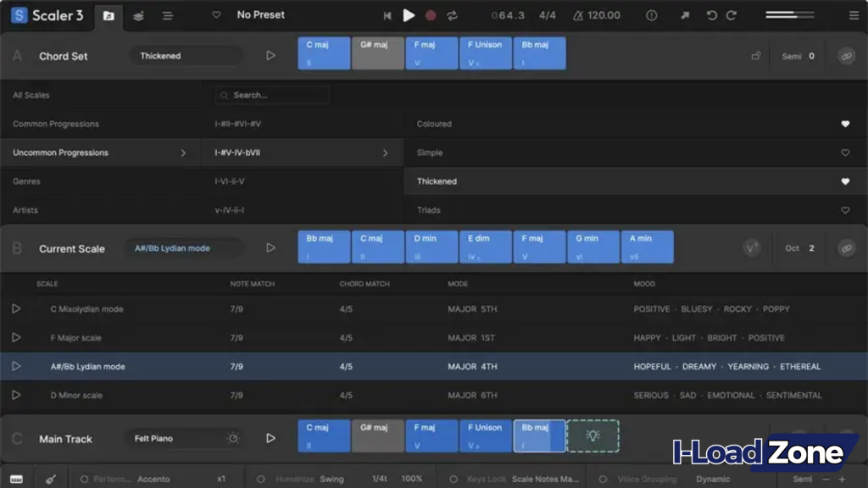Open the guitar view icon
The width and height of the screenshot is (868, 488).
pyautogui.click(x=50, y=480)
